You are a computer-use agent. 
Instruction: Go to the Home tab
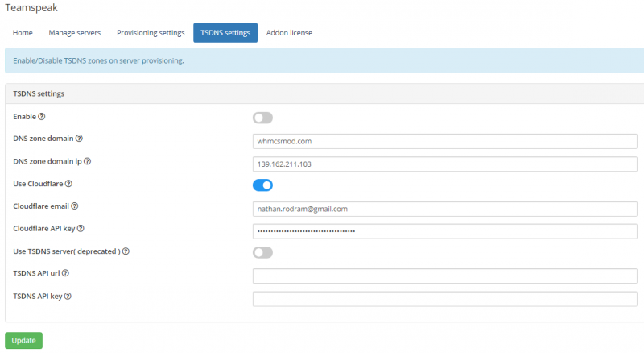tap(23, 32)
